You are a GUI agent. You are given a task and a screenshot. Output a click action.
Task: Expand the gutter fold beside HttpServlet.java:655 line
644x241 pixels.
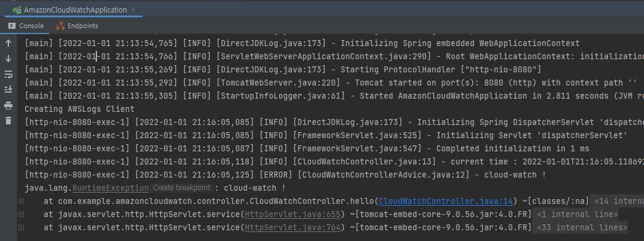pos(22,214)
